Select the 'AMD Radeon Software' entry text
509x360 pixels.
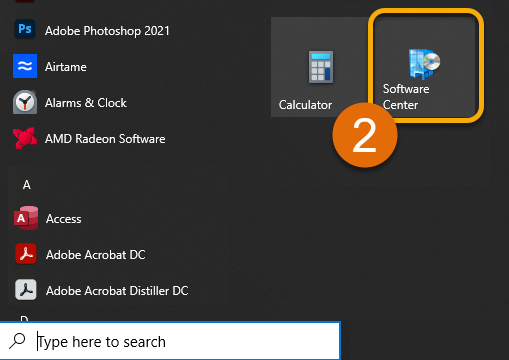pos(105,139)
